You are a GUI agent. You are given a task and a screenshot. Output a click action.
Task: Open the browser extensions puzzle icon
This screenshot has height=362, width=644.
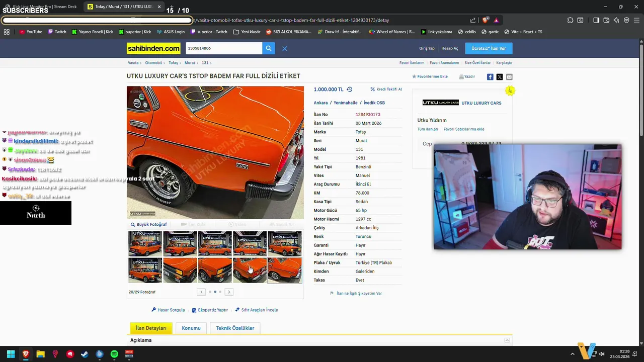(570, 20)
